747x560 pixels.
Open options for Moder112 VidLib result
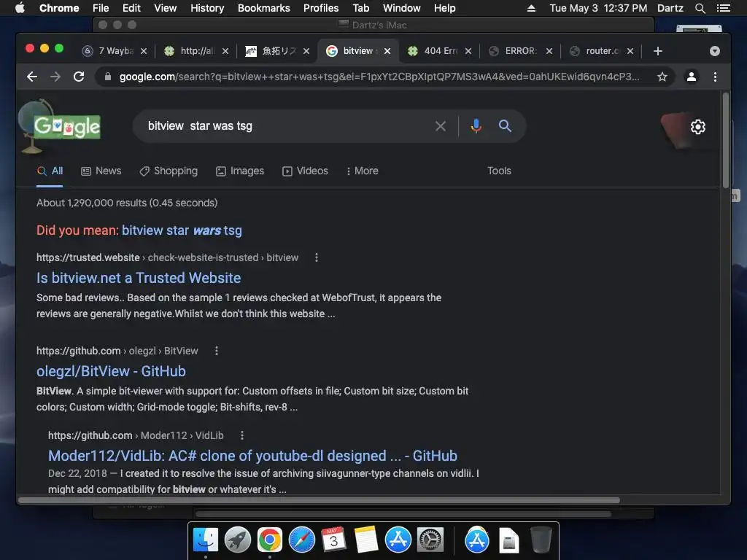click(242, 435)
